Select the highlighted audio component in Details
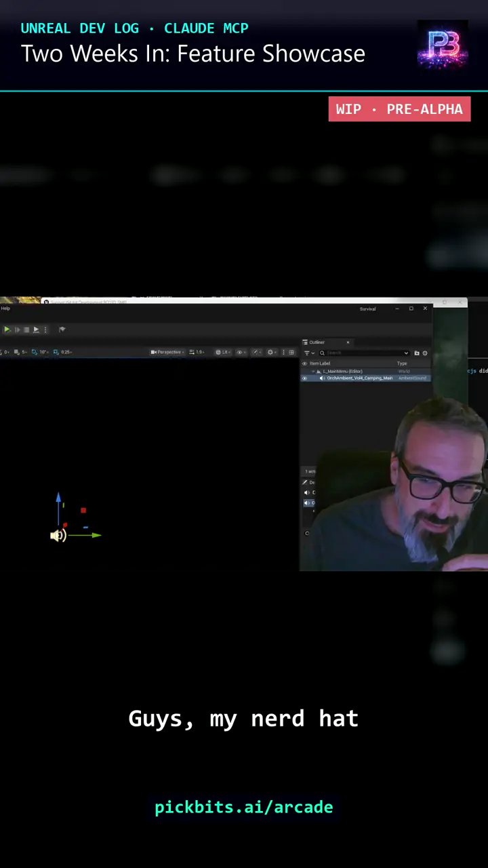Image resolution: width=488 pixels, height=868 pixels. [x=308, y=502]
